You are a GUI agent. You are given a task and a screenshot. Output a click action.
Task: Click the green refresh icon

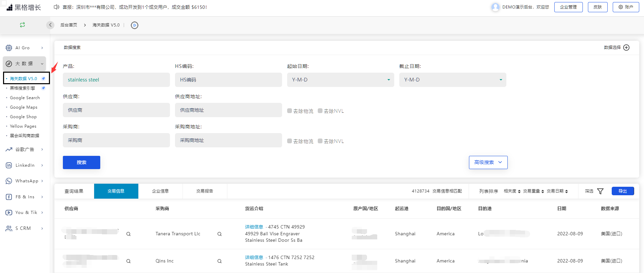point(22,25)
